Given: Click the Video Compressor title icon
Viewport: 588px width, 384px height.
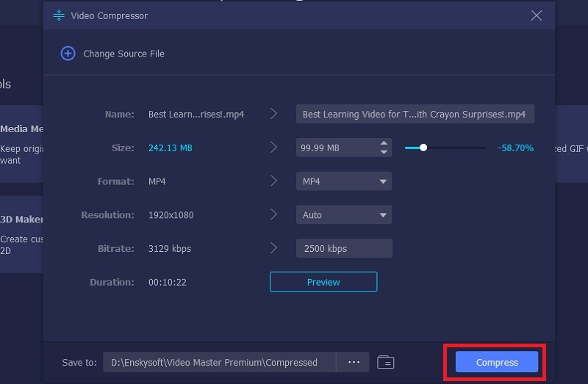Looking at the screenshot, I should tap(59, 15).
